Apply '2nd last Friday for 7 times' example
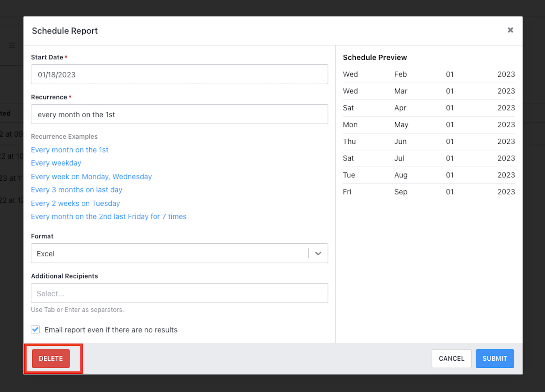The height and width of the screenshot is (392, 545). (x=109, y=217)
